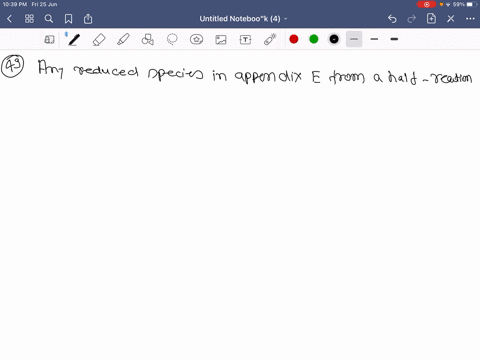Select the Shapes tool
This screenshot has height=360, width=480.
[x=148, y=40]
